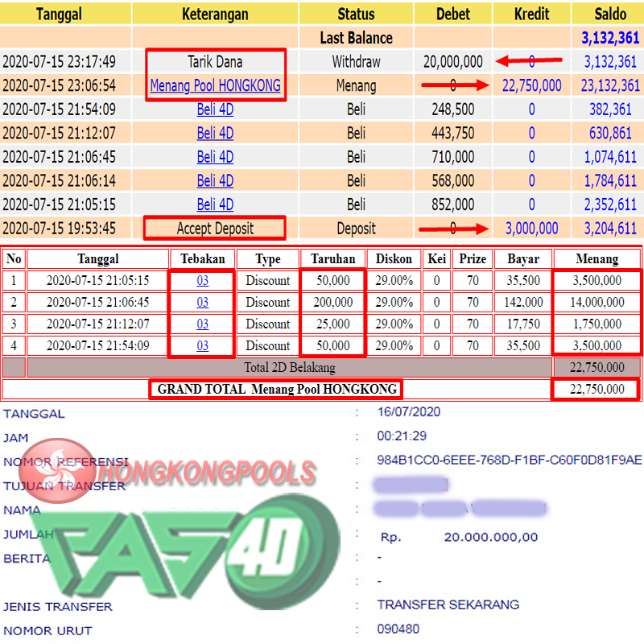Open Beli 4D link at 21:05:15
The width and height of the screenshot is (644, 644).
click(x=215, y=204)
